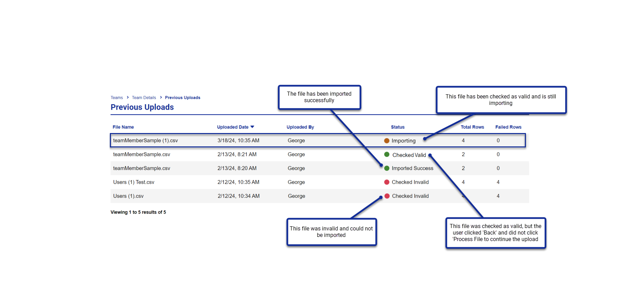Click the Failed Rows column header
This screenshot has height=299, width=644.
point(508,127)
